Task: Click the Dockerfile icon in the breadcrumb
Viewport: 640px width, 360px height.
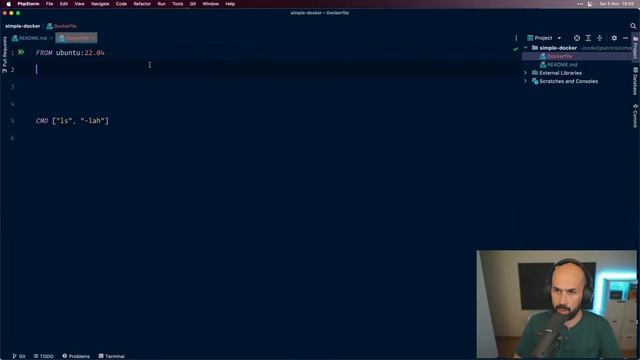Action: (49, 26)
